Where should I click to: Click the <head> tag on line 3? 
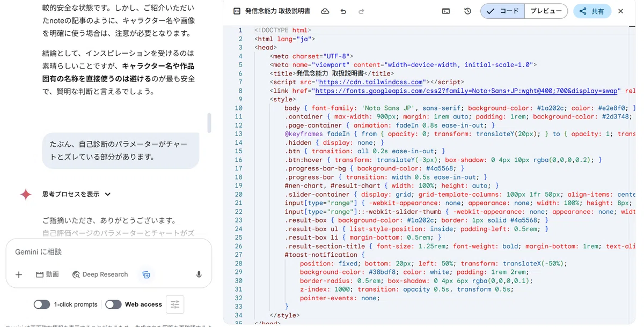(266, 48)
